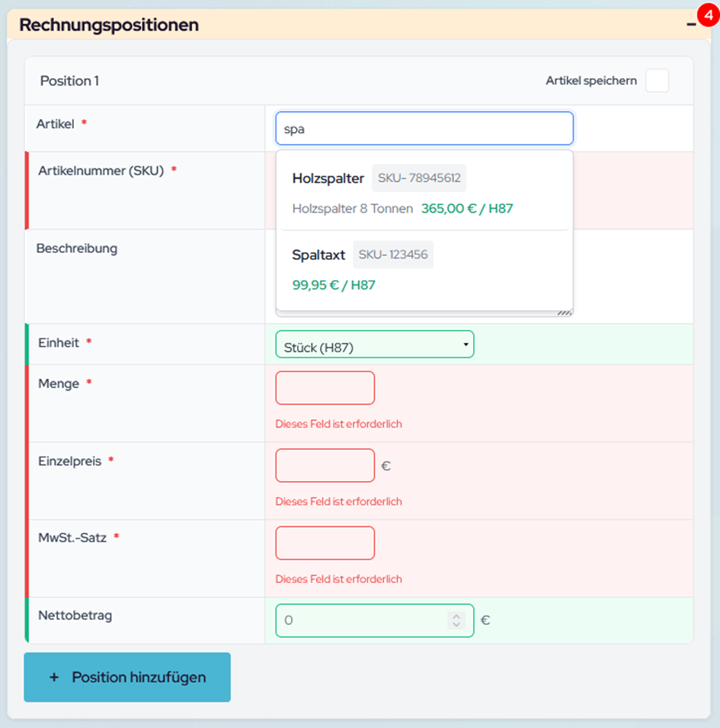720x728 pixels.
Task: Increase Nettobetrag with the up stepper arrow
Action: [x=456, y=616]
